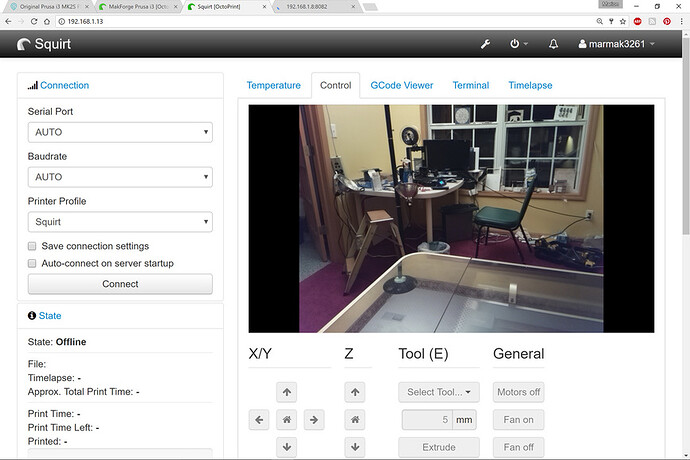Open the GCode Viewer tab
The height and width of the screenshot is (460, 690).
(402, 85)
